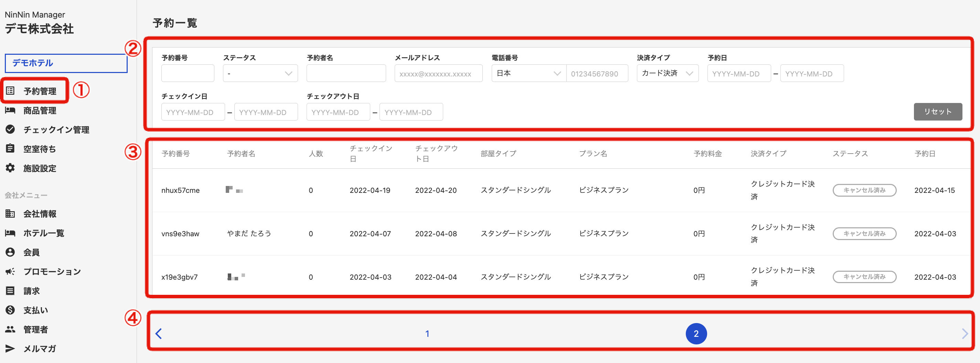Open the メルマガ menu item
Viewport: 980px width, 363px height.
point(40,349)
